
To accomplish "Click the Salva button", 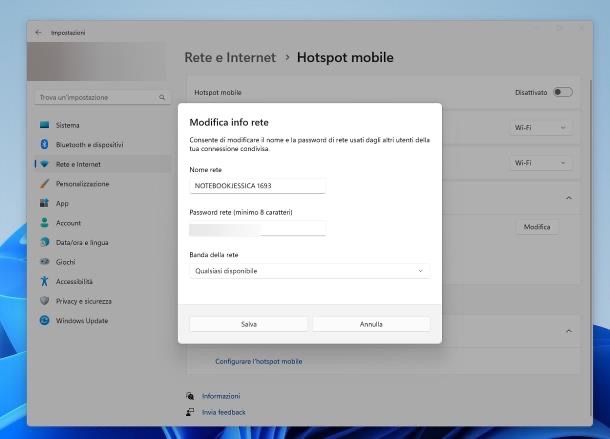I will [x=249, y=324].
